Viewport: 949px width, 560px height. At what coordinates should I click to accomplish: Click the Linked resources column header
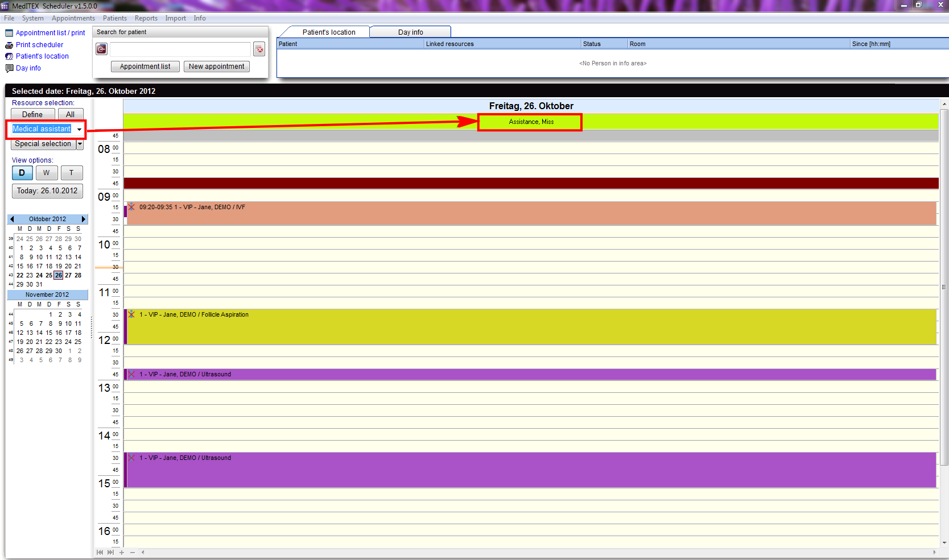click(502, 44)
